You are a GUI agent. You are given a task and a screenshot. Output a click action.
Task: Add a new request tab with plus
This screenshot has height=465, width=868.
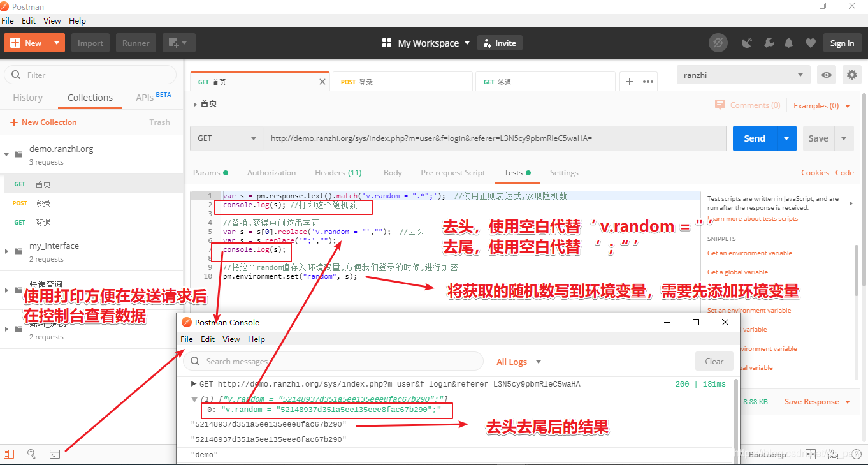click(x=630, y=82)
